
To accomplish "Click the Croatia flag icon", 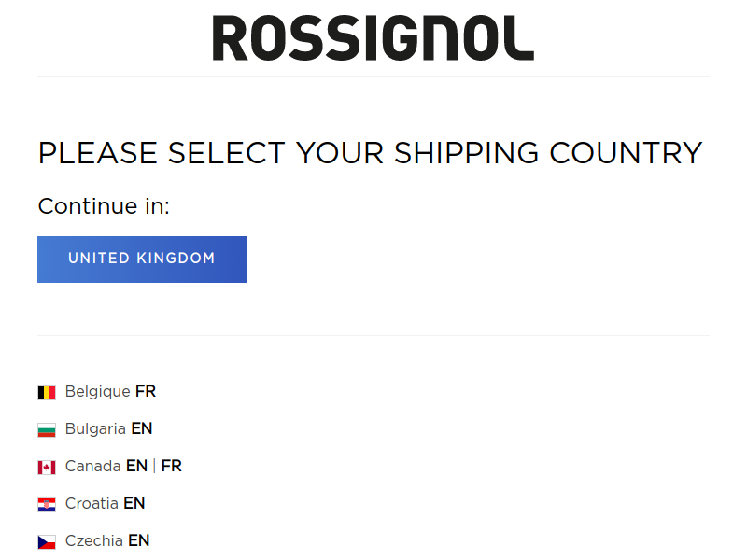I will coord(47,504).
